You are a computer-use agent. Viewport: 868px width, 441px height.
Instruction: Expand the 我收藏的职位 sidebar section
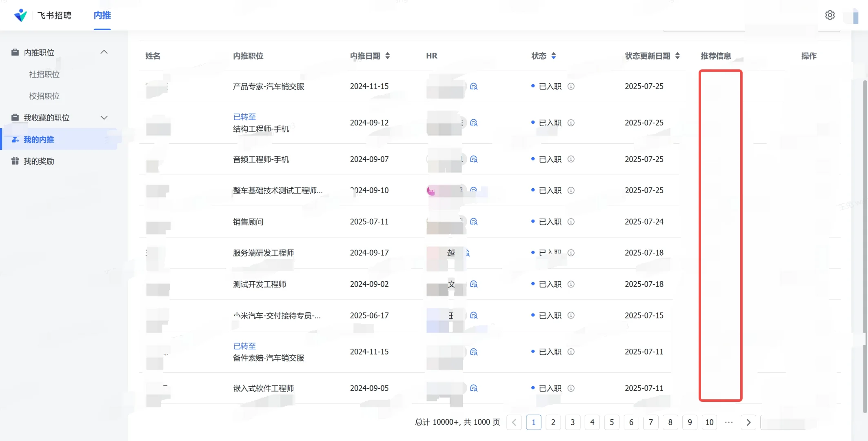(104, 118)
